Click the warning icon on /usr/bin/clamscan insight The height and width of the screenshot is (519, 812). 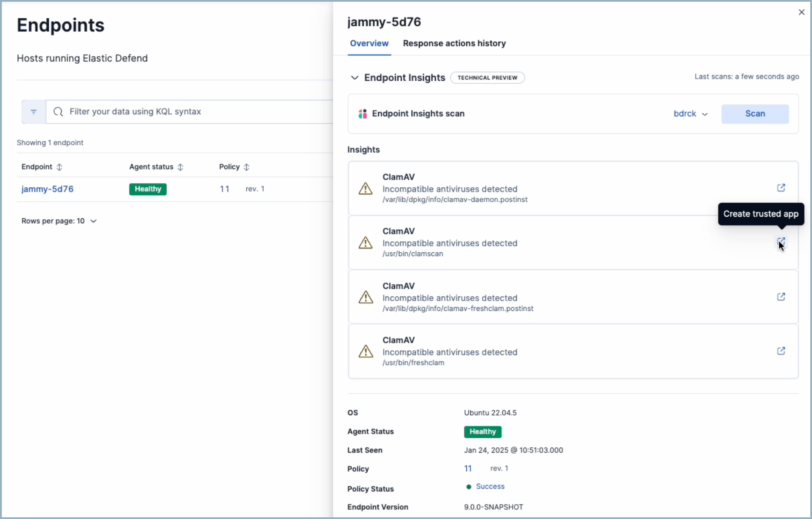366,243
